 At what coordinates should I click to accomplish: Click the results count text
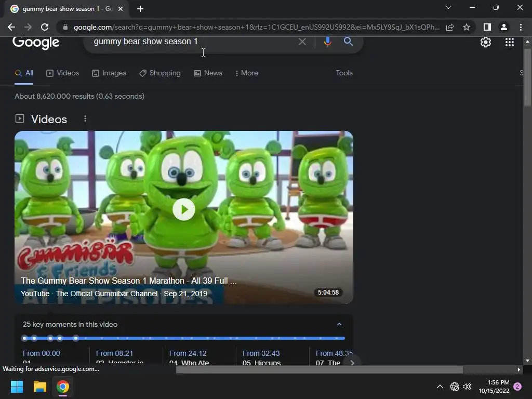pos(79,96)
